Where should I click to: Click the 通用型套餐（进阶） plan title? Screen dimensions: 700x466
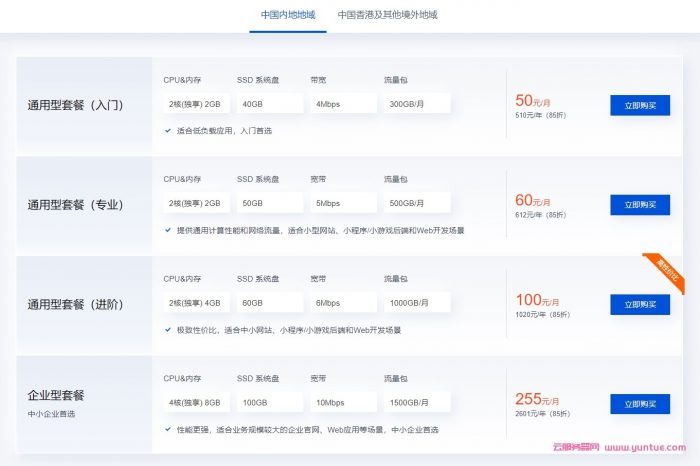(x=75, y=304)
